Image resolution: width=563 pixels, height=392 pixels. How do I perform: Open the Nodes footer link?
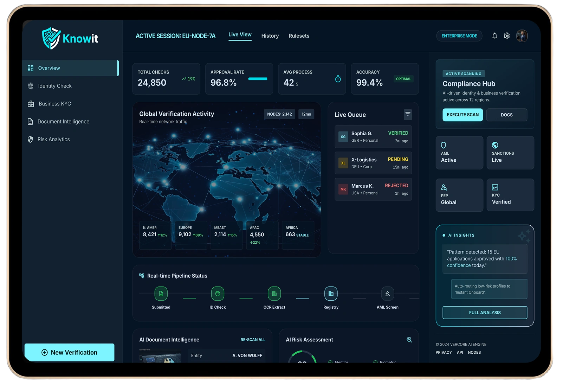(474, 352)
